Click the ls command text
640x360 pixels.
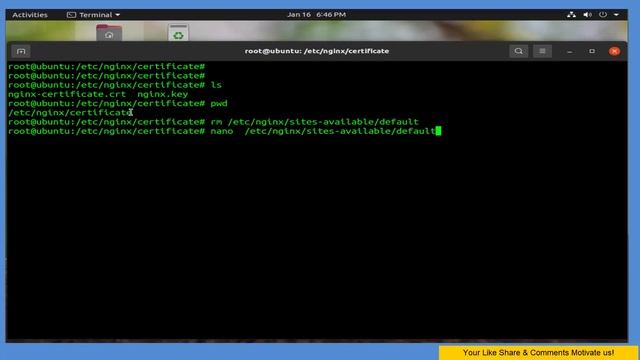(216, 85)
